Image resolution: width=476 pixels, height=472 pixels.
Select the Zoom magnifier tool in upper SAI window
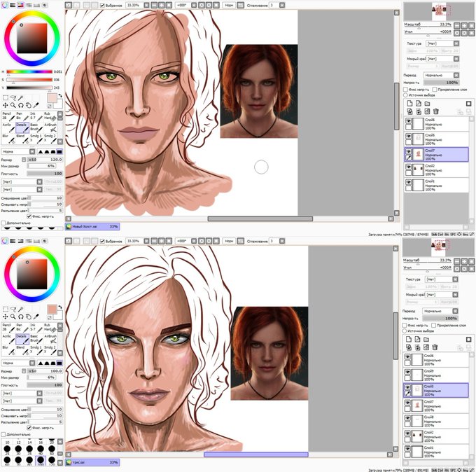pyautogui.click(x=13, y=105)
